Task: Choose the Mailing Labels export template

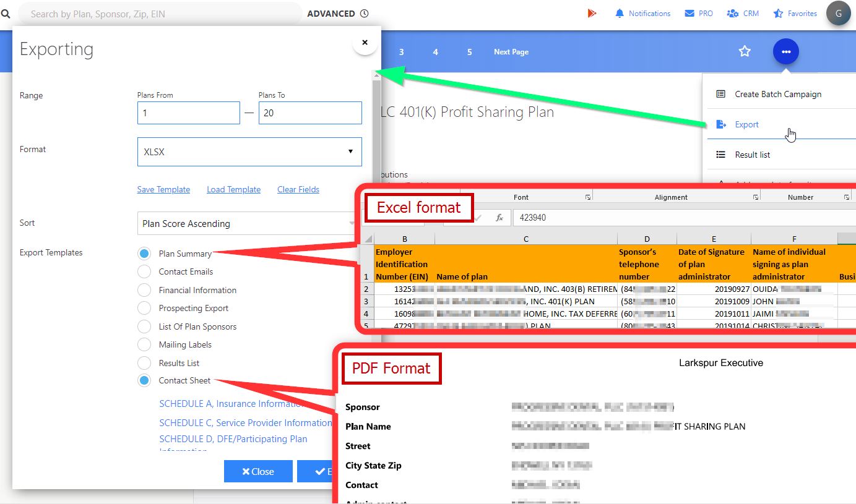Action: coord(144,344)
